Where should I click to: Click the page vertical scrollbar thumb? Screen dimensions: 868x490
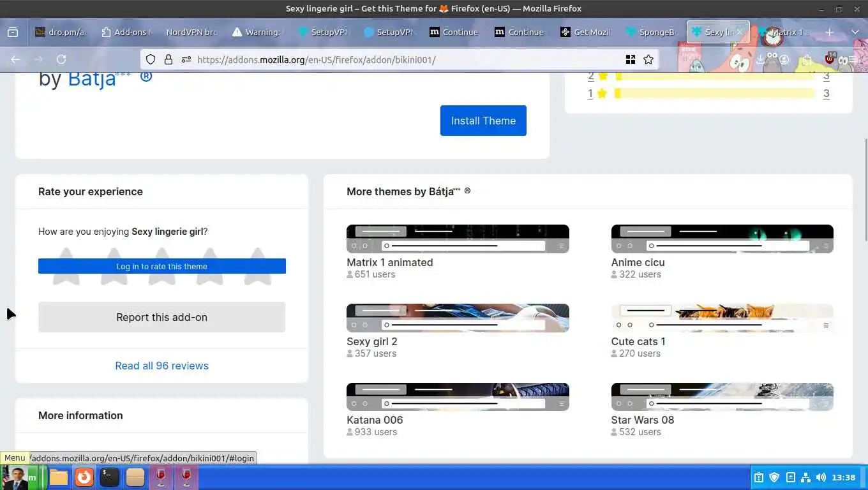click(865, 189)
